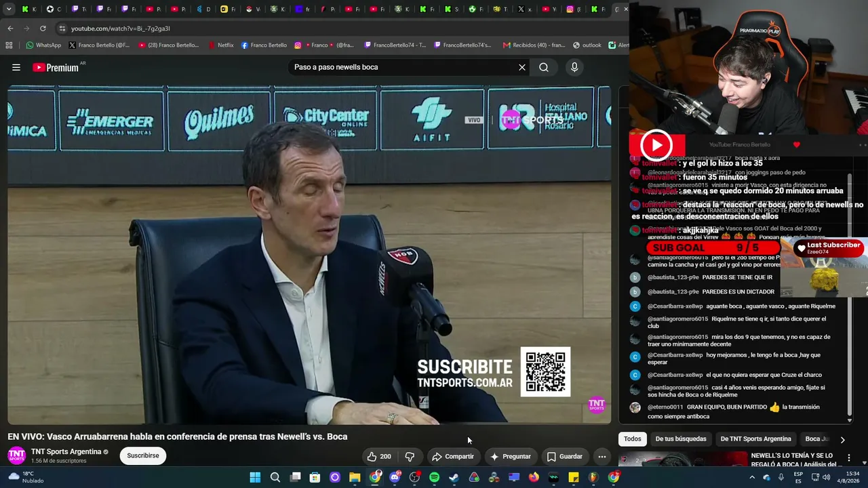Viewport: 868px width, 488px height.
Task: Open File Explorer from the taskbar
Action: [x=355, y=477]
